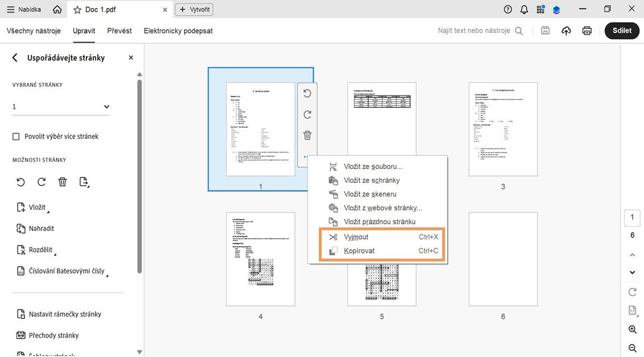This screenshot has width=644, height=357.
Task: Rotate counterclockwise in Možnosti stránky
Action: pyautogui.click(x=20, y=181)
